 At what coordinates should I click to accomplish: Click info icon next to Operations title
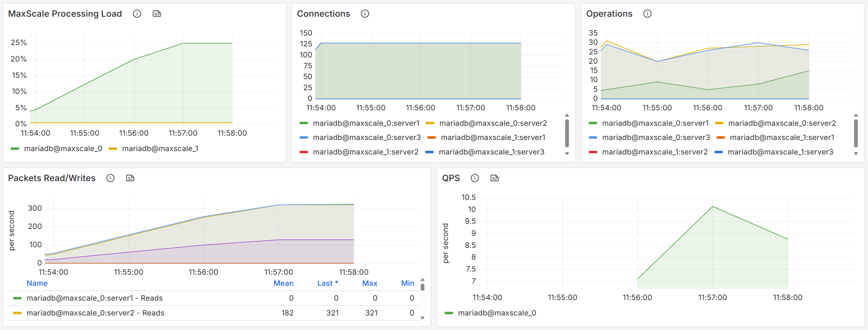tap(647, 14)
